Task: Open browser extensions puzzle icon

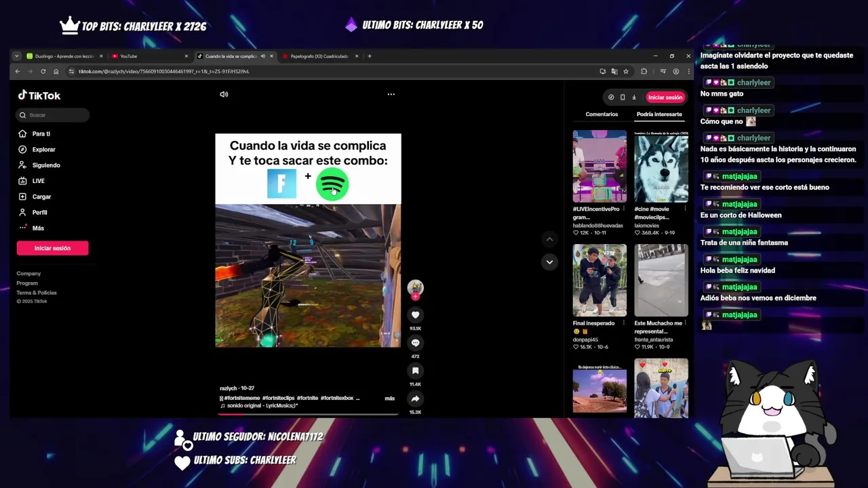Action: tap(644, 71)
